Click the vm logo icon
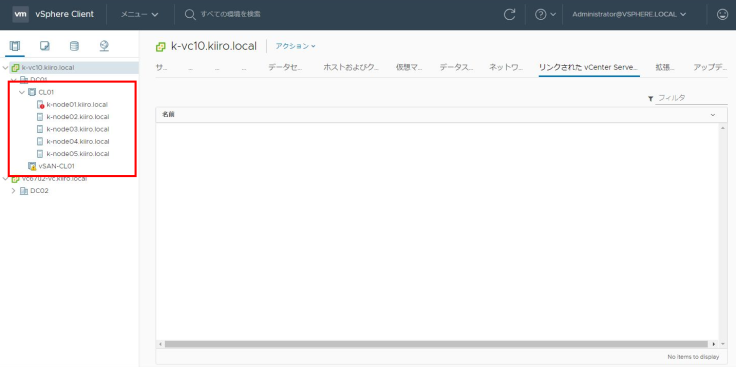The image size is (736, 367). point(20,14)
